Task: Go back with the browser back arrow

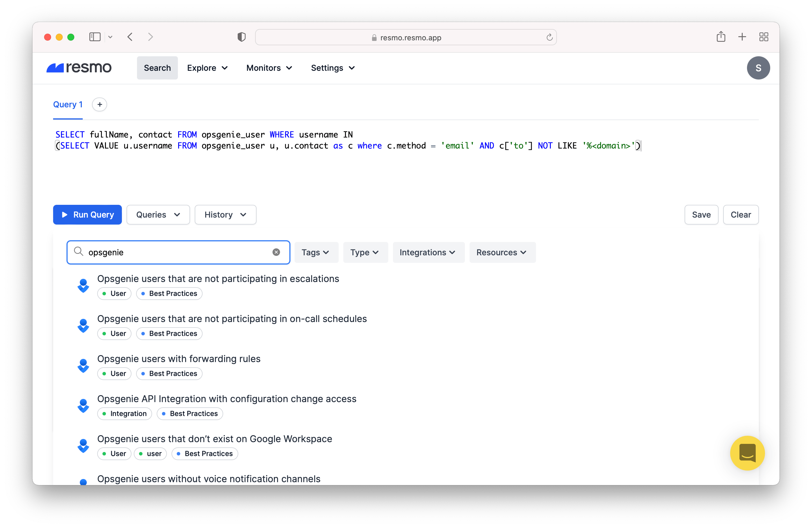Action: tap(130, 37)
